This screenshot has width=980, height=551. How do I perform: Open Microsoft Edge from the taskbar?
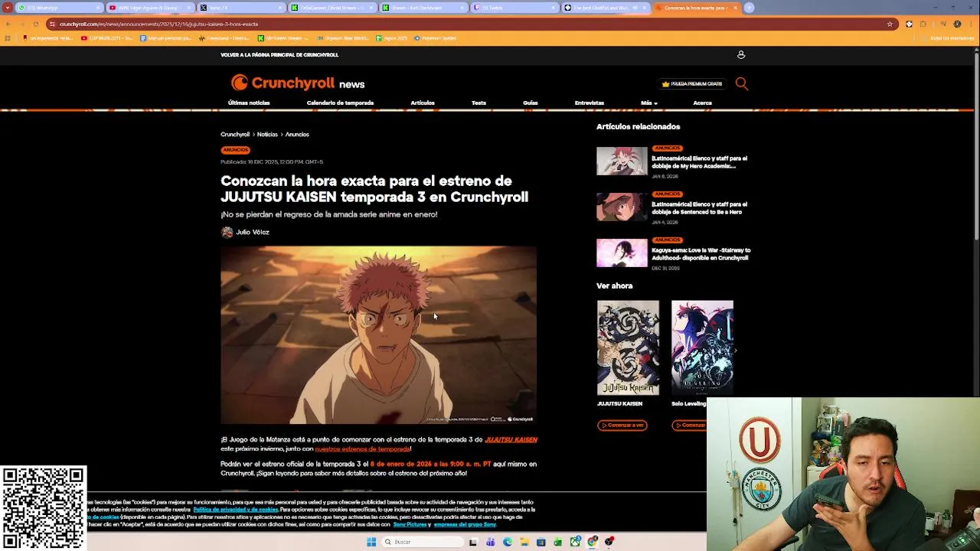[x=507, y=542]
